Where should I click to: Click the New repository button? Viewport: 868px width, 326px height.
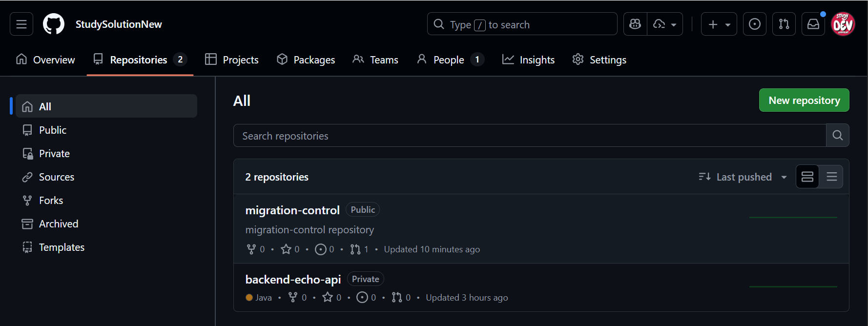pyautogui.click(x=804, y=100)
